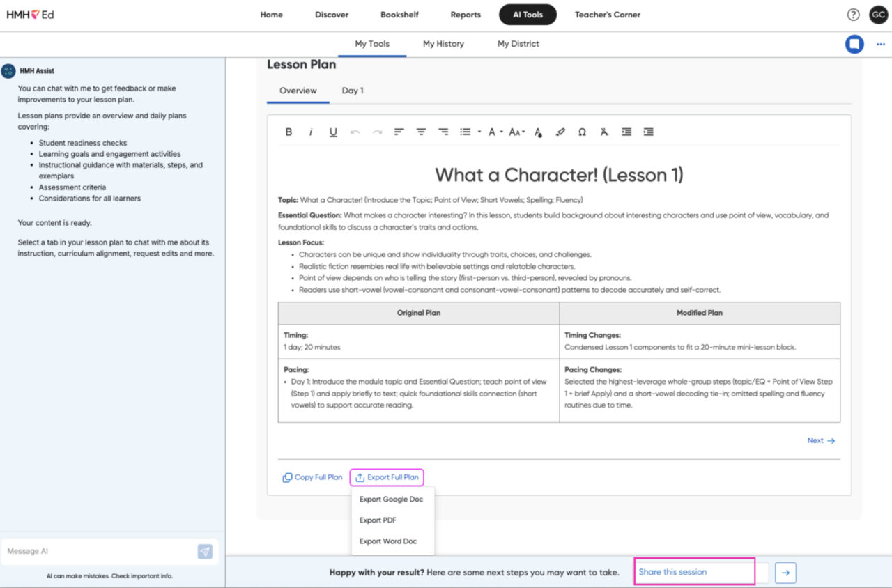Open the Bookshelf nav item
This screenshot has width=892, height=588.
[x=400, y=15]
